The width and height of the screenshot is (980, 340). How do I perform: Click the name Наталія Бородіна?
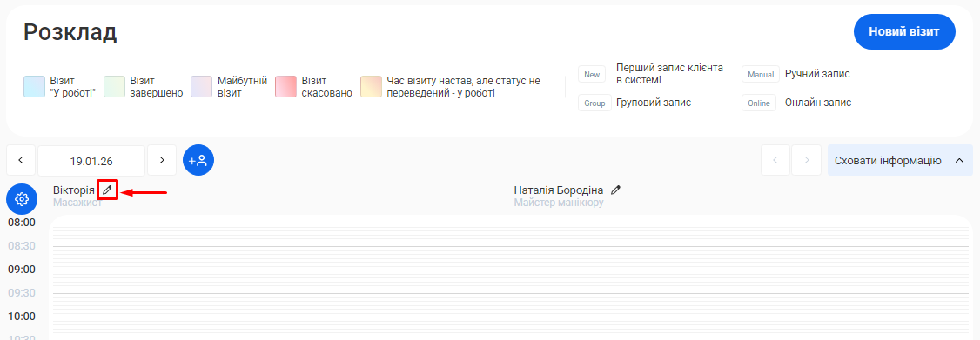(x=559, y=190)
